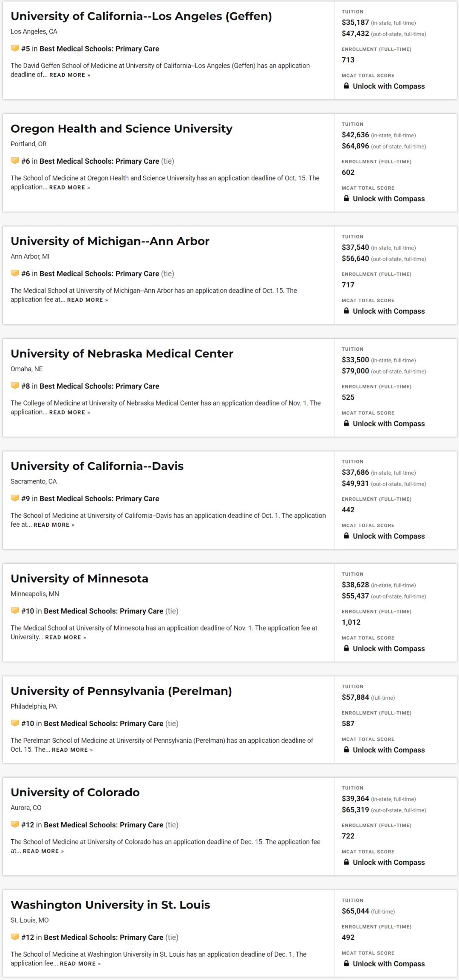Open Best Medical Schools: Primary Care link for Perelman

pyautogui.click(x=103, y=723)
